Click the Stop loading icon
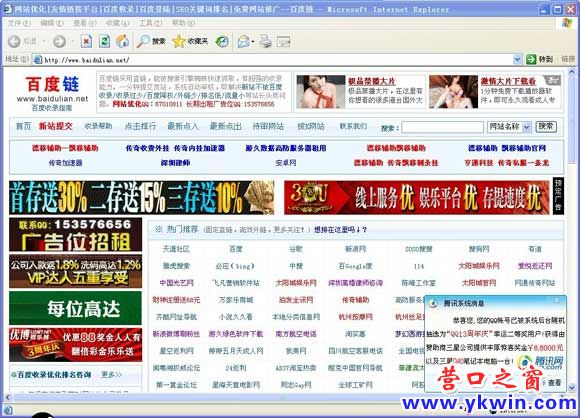 (86, 41)
